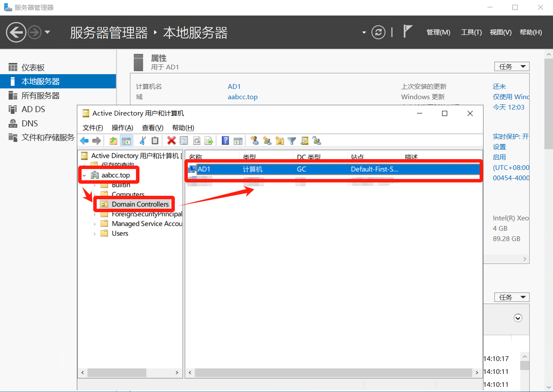The height and width of the screenshot is (392, 553).
Task: Create a new user via toolbar icon
Action: point(255,141)
